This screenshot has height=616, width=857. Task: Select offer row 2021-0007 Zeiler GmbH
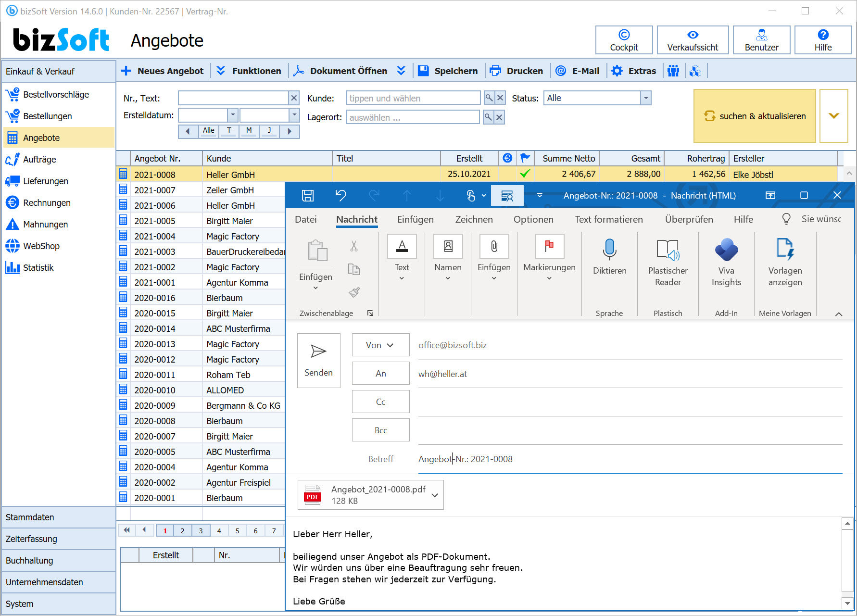tap(202, 190)
